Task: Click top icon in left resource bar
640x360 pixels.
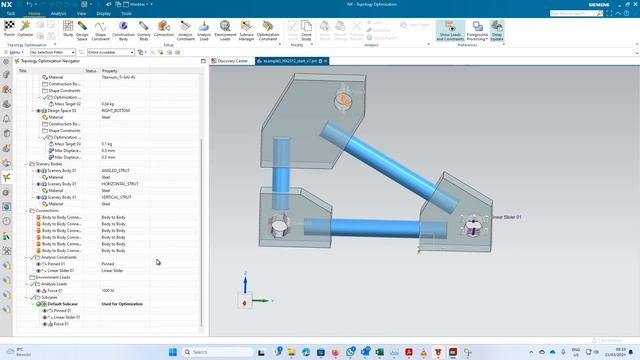Action: coord(6,61)
